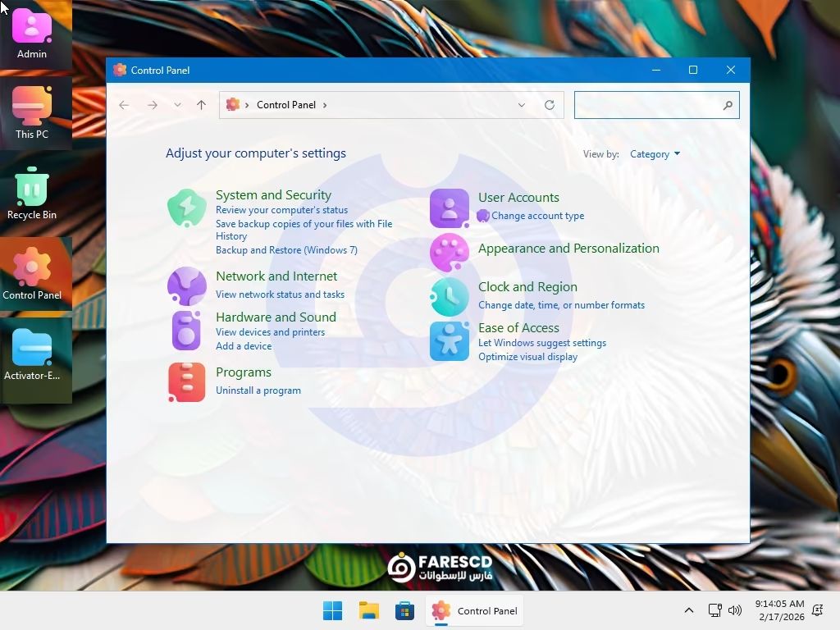Screen dimensions: 840x630
Task: Click View devices and printers link
Action: coord(270,332)
